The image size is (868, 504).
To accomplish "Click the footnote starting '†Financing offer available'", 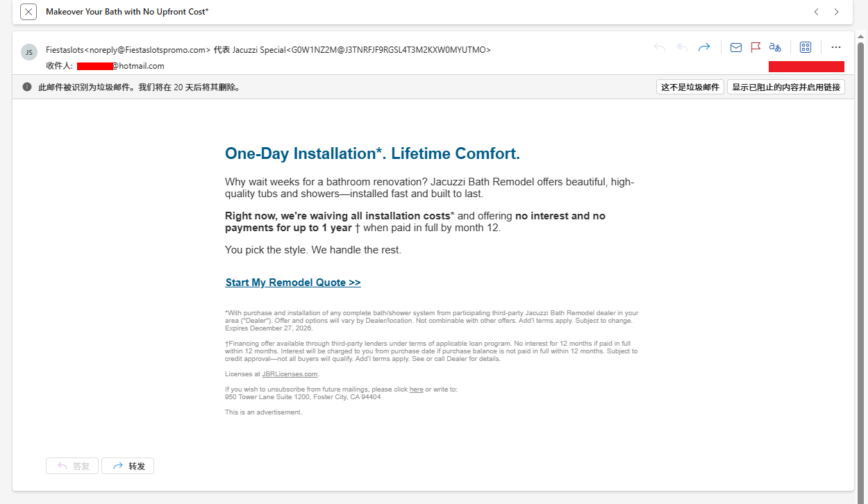I will [431, 351].
